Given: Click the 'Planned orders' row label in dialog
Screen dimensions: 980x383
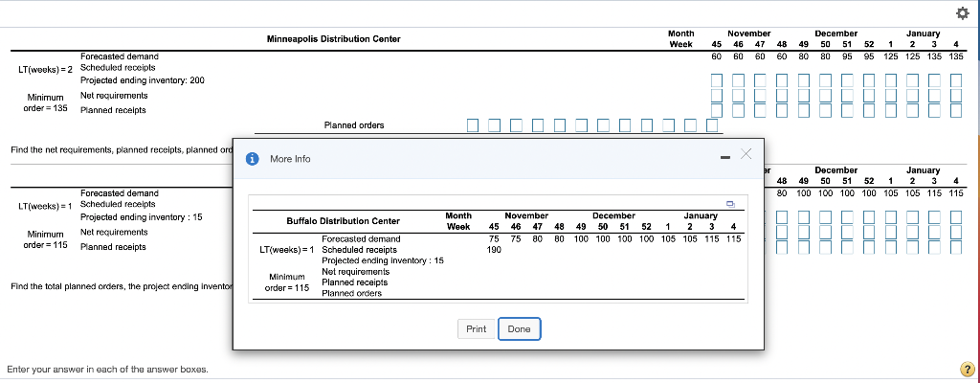Looking at the screenshot, I should (351, 294).
